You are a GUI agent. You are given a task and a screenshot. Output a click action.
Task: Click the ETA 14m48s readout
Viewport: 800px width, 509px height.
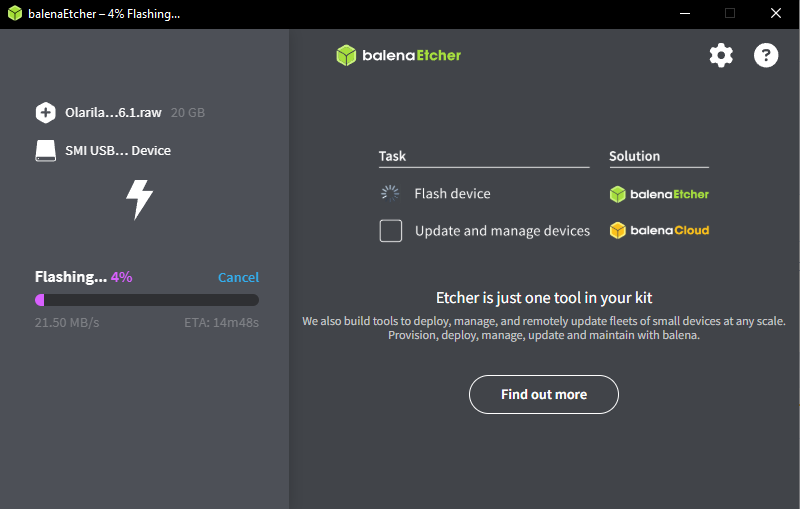tap(221, 323)
